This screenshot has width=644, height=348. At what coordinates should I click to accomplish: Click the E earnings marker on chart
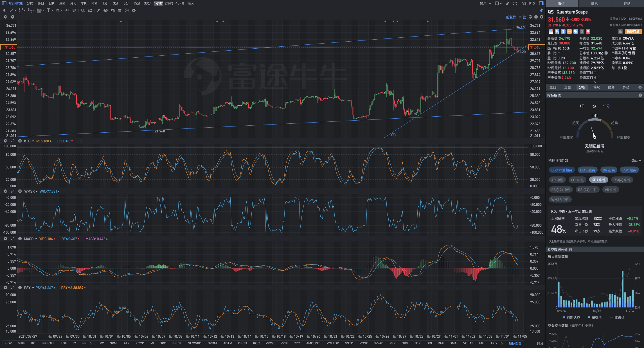tap(393, 135)
